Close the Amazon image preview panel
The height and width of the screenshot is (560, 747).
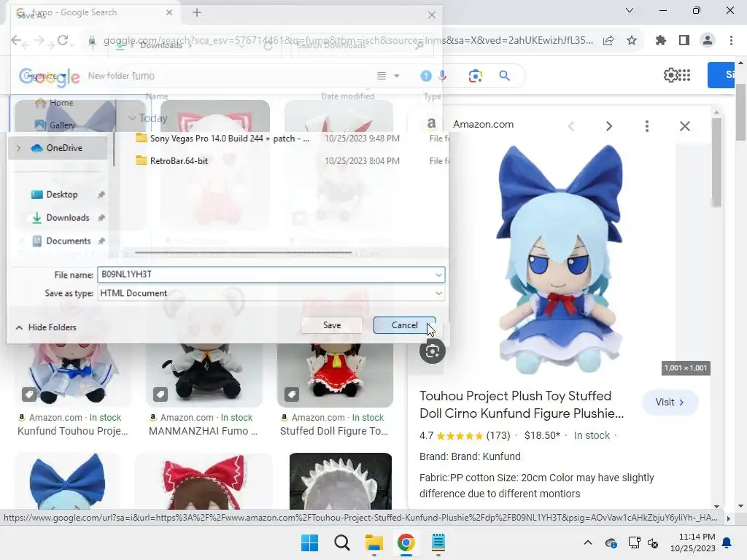pos(684,125)
